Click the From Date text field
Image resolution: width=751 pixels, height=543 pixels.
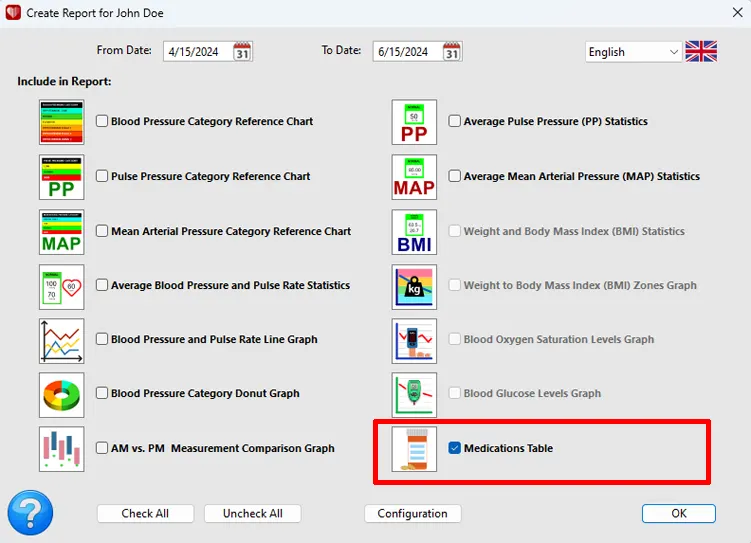196,52
